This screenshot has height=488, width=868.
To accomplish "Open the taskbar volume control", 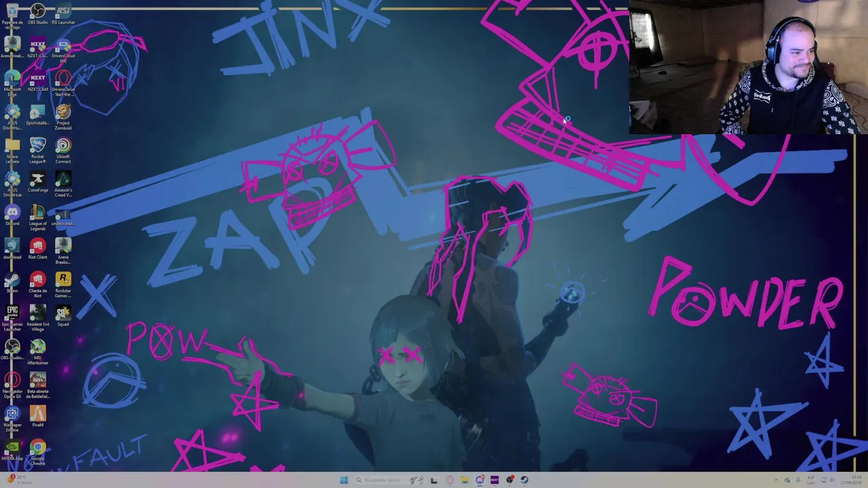I will click(x=832, y=480).
